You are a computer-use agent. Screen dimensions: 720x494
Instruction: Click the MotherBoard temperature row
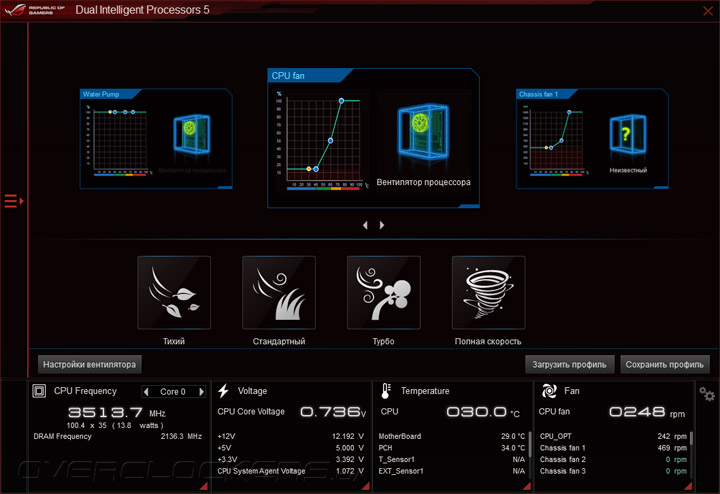(x=452, y=436)
